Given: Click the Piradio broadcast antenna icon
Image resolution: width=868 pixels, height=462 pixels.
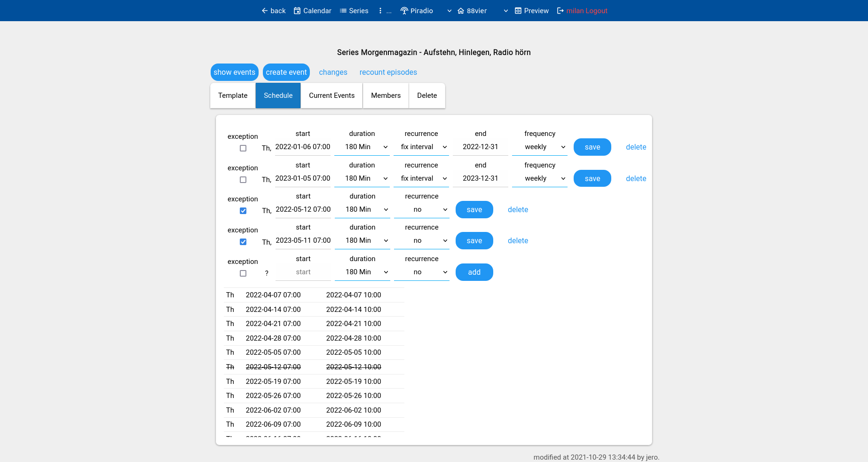Looking at the screenshot, I should pyautogui.click(x=404, y=11).
